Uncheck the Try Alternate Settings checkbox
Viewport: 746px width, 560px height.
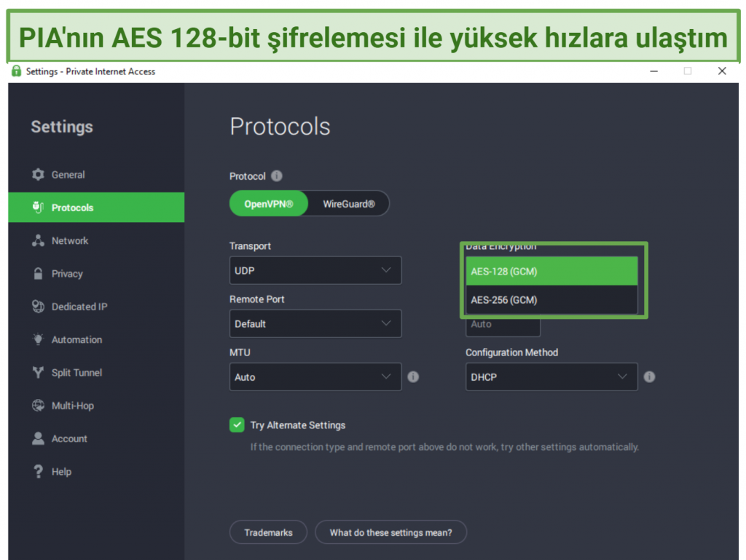click(x=237, y=425)
